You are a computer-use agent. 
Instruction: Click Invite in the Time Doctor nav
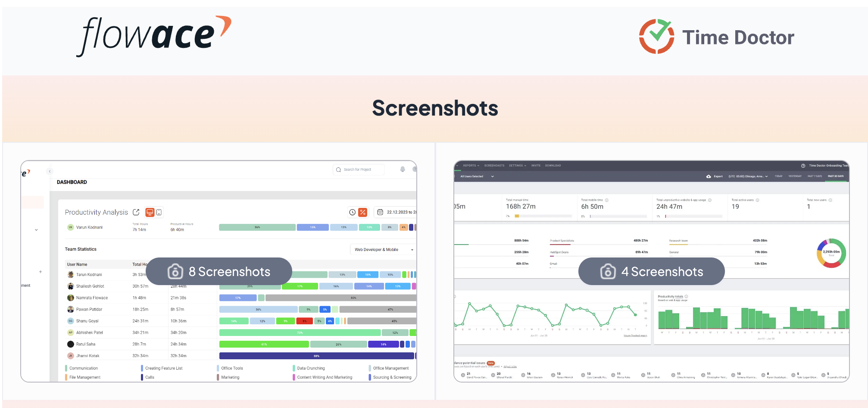click(x=536, y=166)
